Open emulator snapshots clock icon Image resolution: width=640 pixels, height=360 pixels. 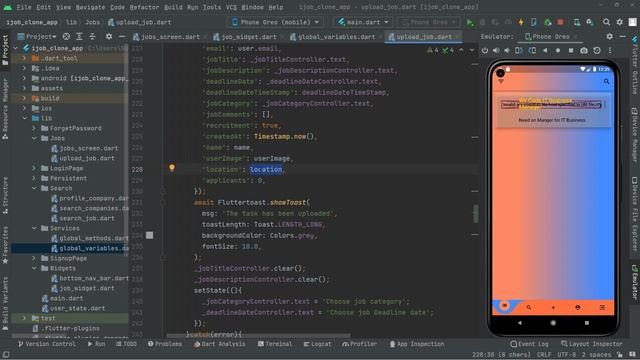pos(597,50)
